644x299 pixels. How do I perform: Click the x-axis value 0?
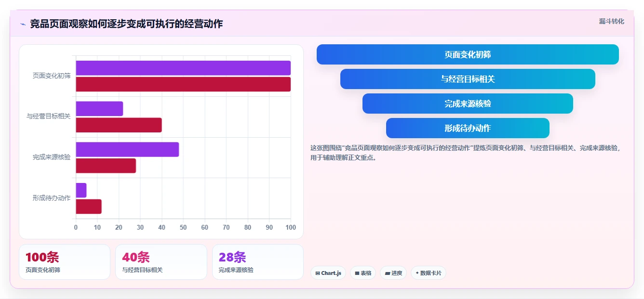[x=76, y=227]
